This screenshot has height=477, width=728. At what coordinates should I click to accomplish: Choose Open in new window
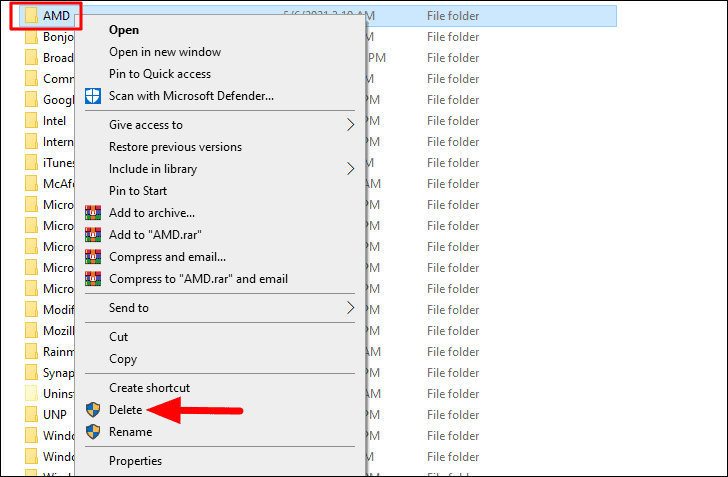[165, 52]
